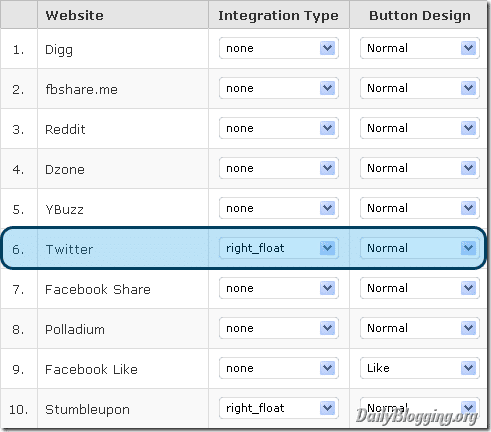The width and height of the screenshot is (491, 432).
Task: Expand Reddit button design dropdown
Action: (x=420, y=128)
